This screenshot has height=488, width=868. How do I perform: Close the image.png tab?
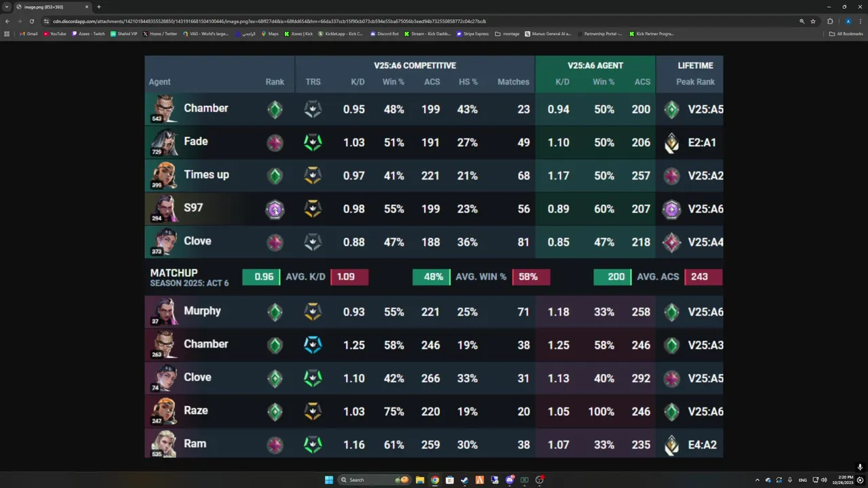[x=87, y=7]
